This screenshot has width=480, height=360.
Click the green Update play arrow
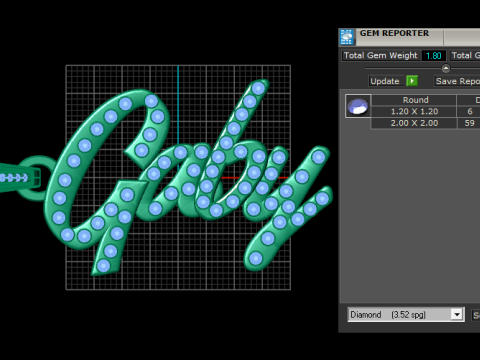coord(412,81)
